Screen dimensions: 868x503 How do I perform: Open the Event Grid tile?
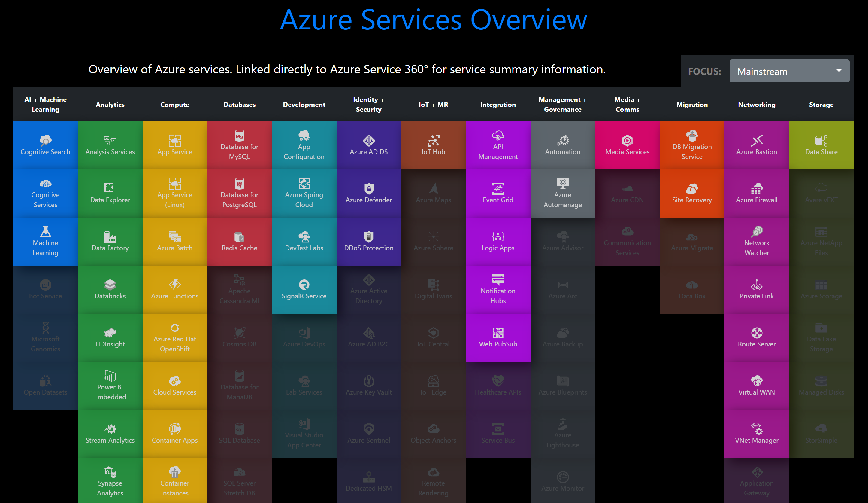click(x=498, y=194)
